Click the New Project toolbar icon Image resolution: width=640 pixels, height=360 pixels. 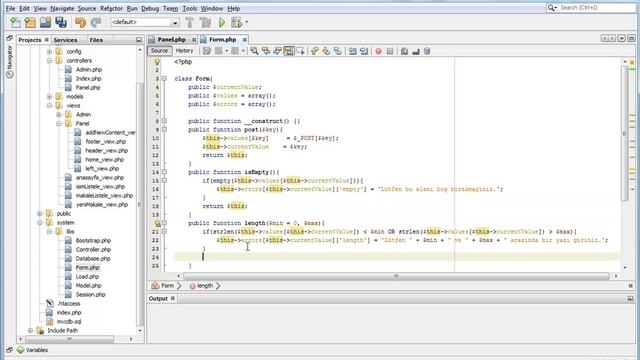30,22
